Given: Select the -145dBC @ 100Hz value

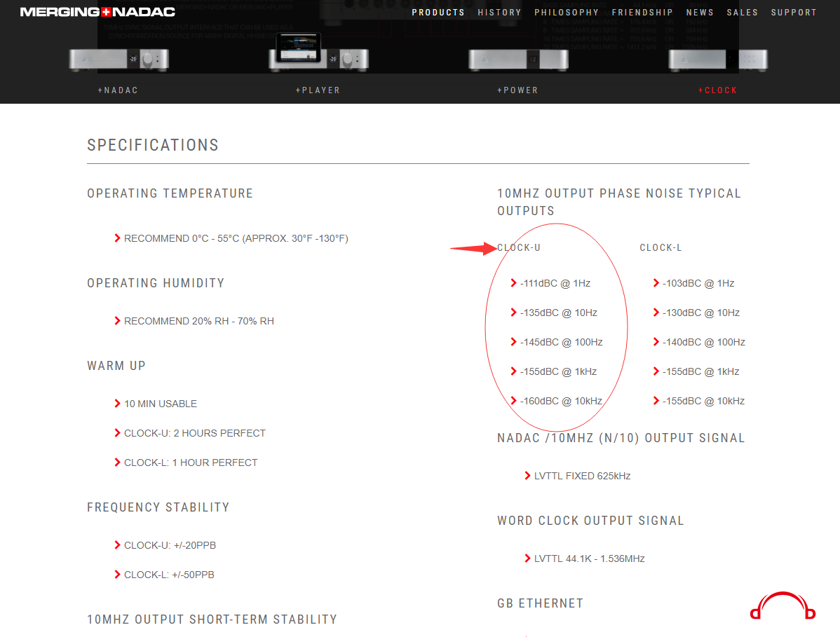Looking at the screenshot, I should [x=561, y=342].
